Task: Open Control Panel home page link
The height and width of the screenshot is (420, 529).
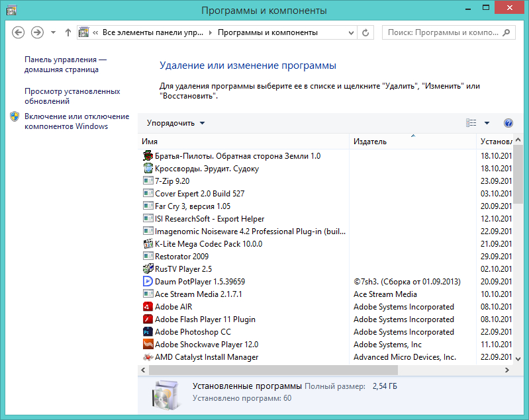Action: (x=66, y=64)
